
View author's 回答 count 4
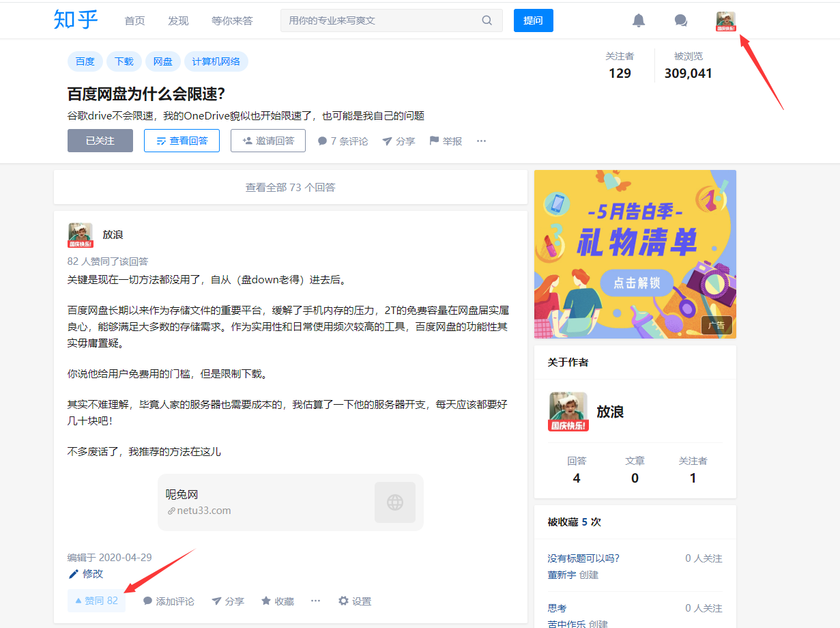[x=577, y=470]
